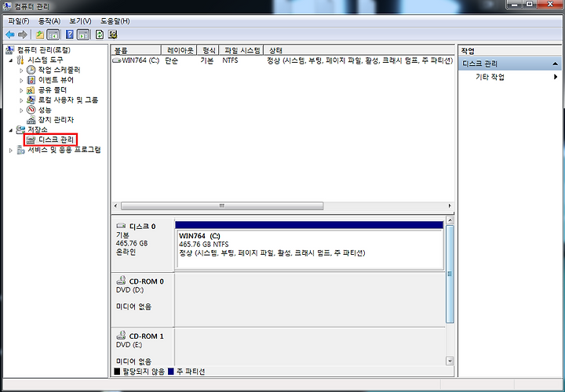The height and width of the screenshot is (392, 565).
Task: Sort by the 형식 column header
Action: click(x=208, y=50)
